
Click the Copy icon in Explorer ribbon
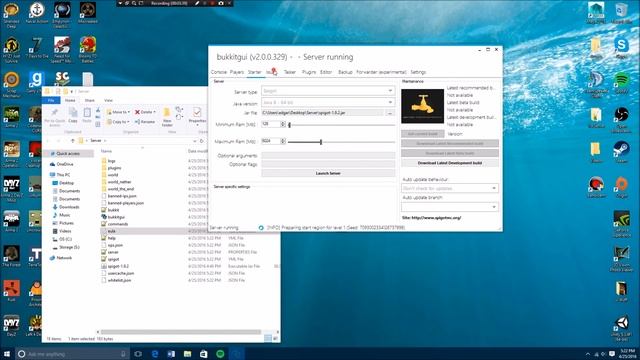pyautogui.click(x=73, y=116)
